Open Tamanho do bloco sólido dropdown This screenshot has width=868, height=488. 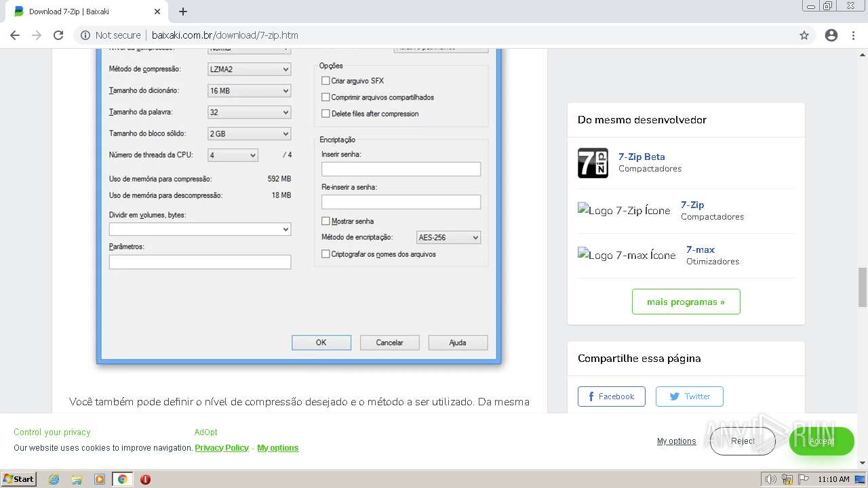[x=249, y=134]
